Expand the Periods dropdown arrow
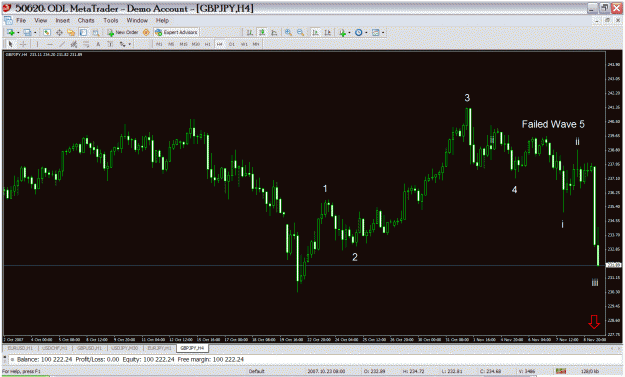 (x=366, y=32)
